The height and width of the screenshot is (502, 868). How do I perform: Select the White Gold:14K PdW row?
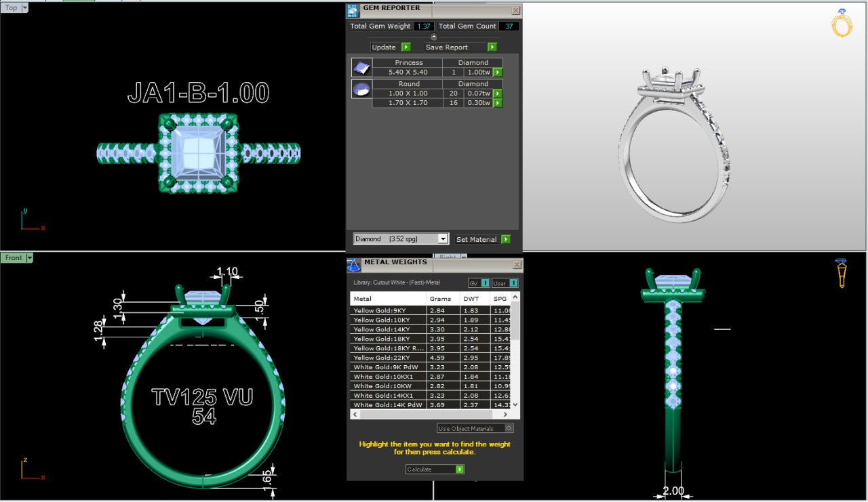click(x=430, y=405)
